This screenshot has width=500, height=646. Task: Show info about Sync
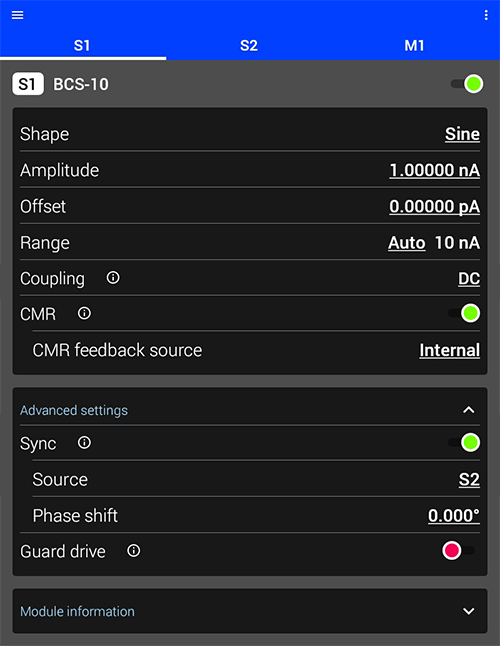coord(84,443)
